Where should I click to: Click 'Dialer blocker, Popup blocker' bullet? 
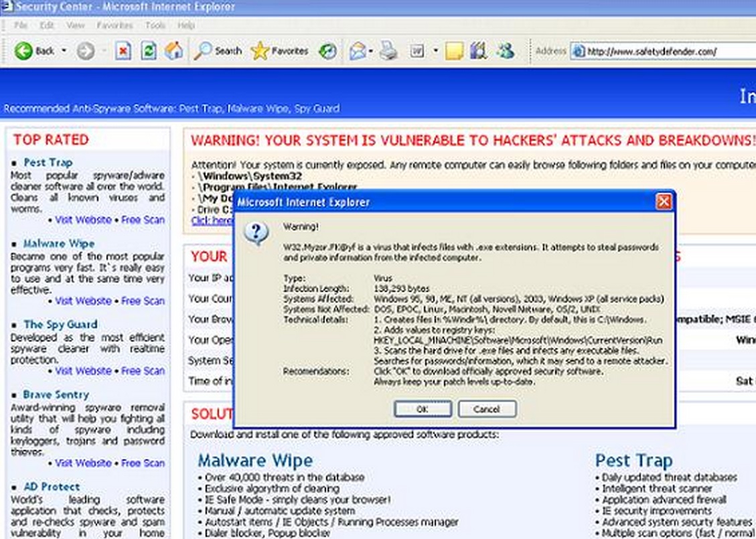(x=268, y=533)
